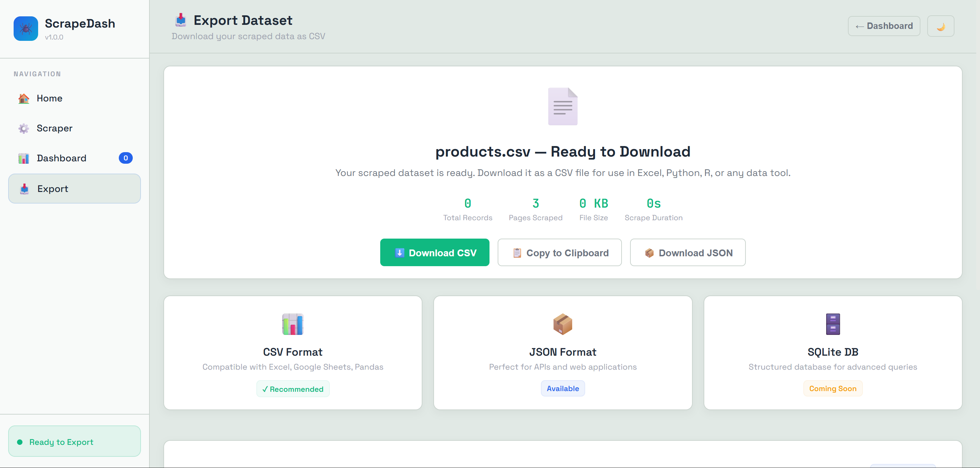The width and height of the screenshot is (980, 468).
Task: Click the Download JSON button
Action: tap(688, 252)
